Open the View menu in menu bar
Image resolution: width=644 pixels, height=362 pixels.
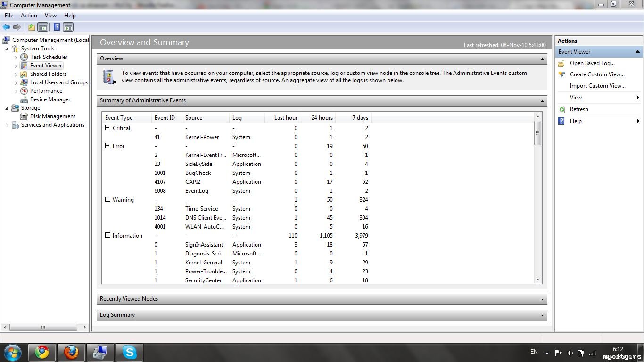[50, 16]
